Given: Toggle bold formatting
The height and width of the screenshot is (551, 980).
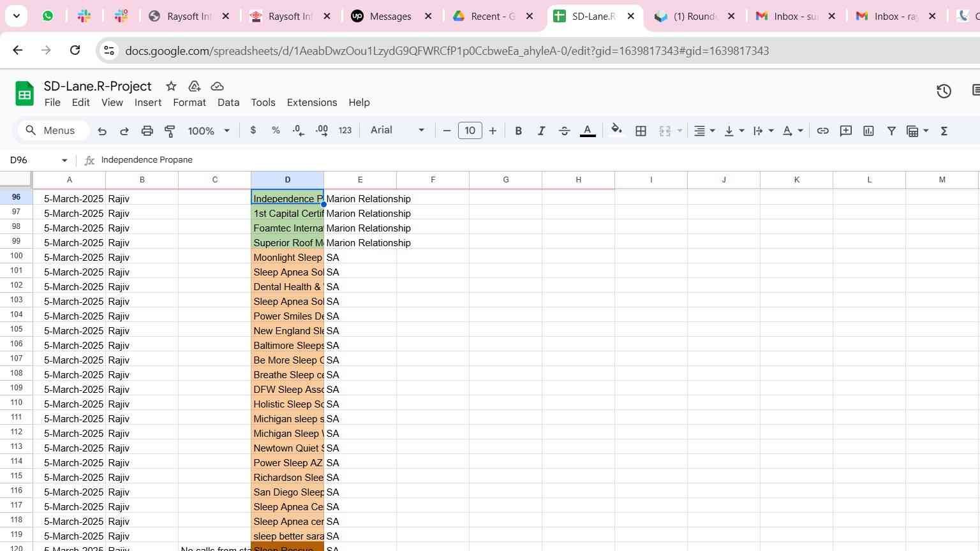Looking at the screenshot, I should click(x=519, y=131).
